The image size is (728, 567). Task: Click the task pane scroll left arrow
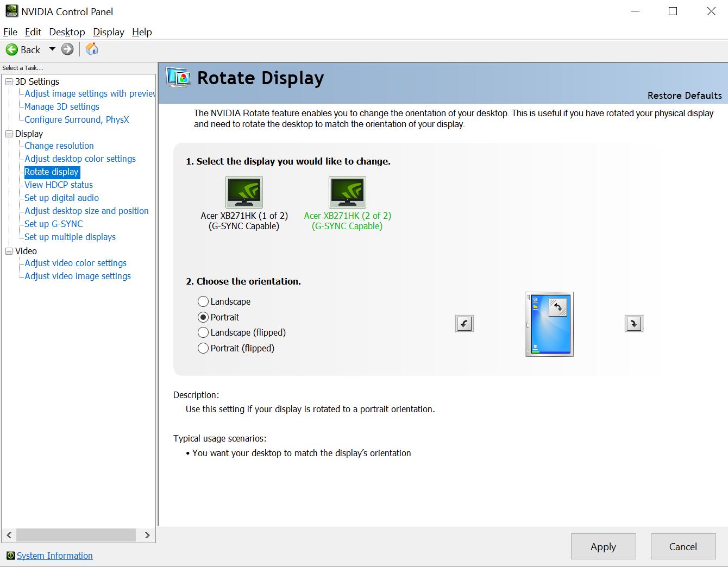(9, 535)
